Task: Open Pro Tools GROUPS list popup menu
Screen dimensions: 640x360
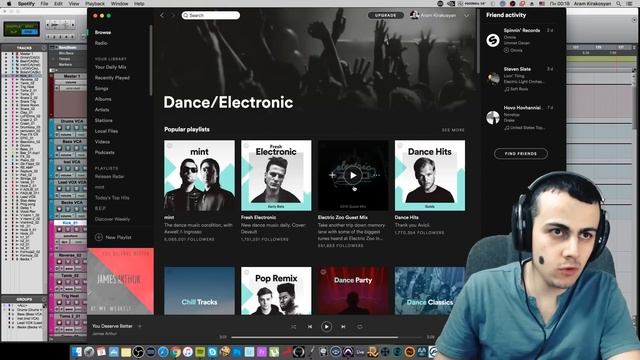Action: (44, 299)
